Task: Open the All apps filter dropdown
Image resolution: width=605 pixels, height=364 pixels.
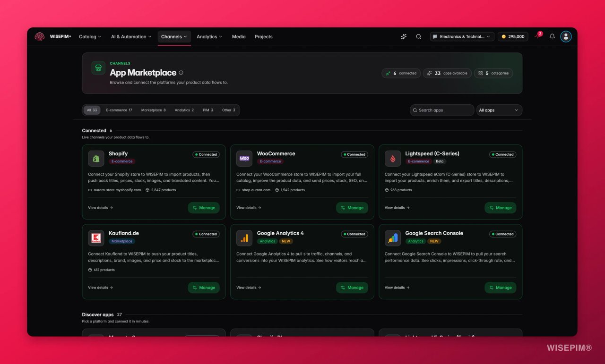Action: (499, 110)
